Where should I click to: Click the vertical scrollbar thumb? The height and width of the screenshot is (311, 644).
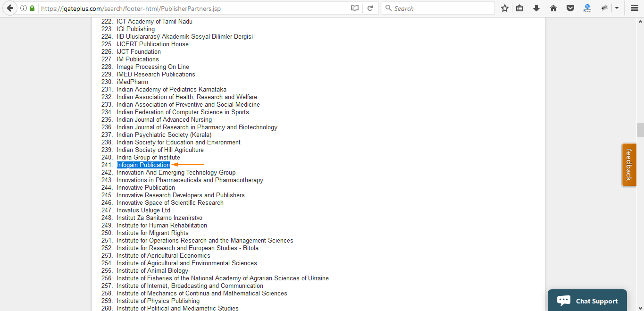[640, 130]
